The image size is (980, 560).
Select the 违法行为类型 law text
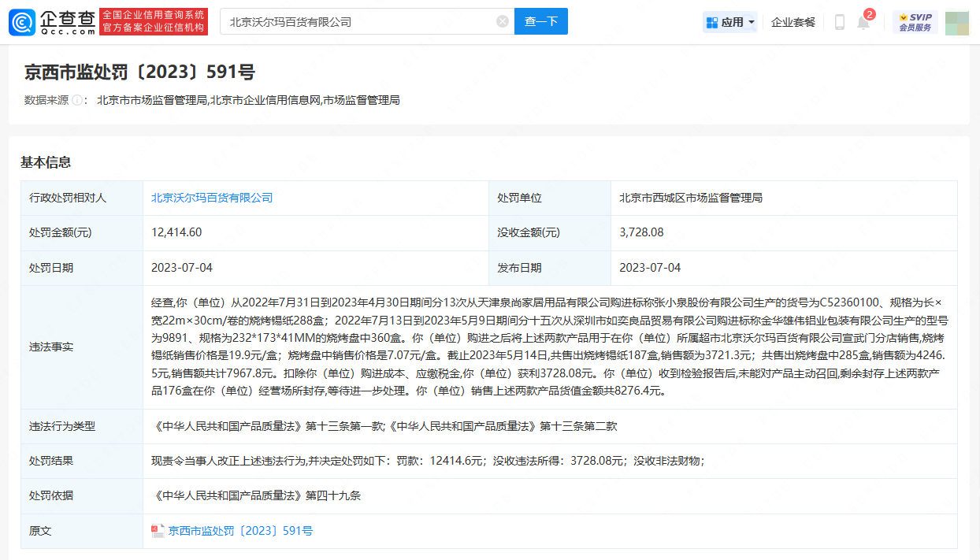pyautogui.click(x=384, y=426)
